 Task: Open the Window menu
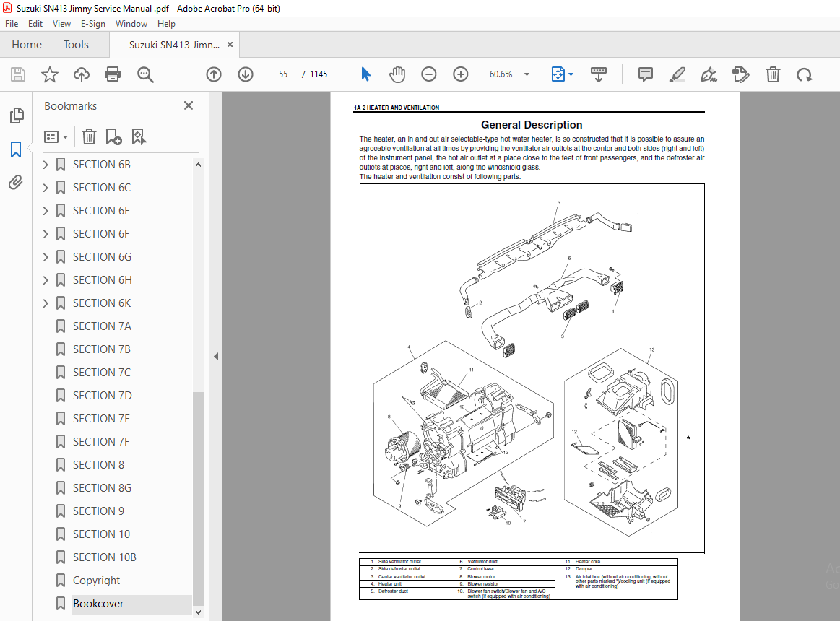point(131,24)
